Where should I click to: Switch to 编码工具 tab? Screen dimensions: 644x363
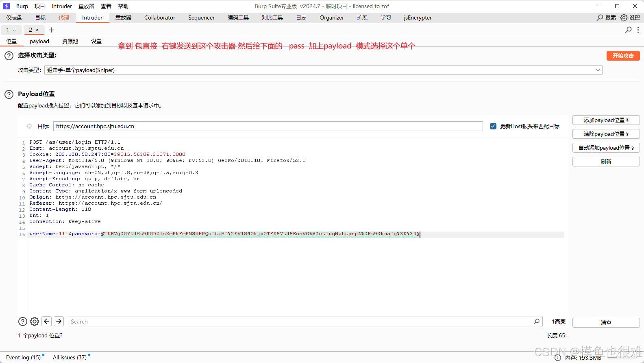(x=238, y=17)
